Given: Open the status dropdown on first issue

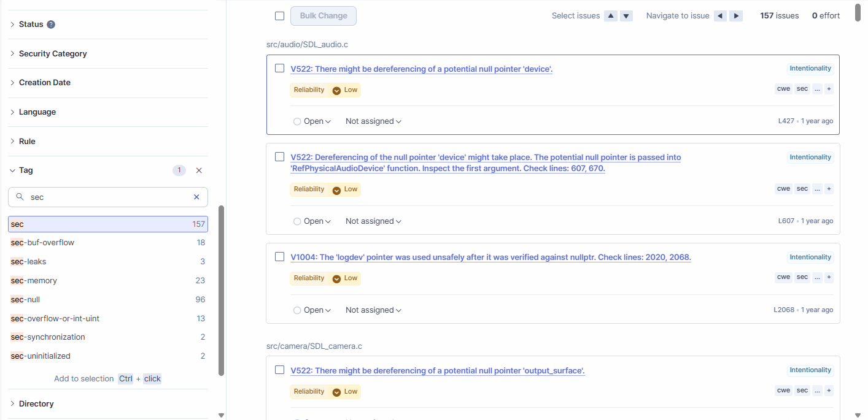Looking at the screenshot, I should coord(312,121).
